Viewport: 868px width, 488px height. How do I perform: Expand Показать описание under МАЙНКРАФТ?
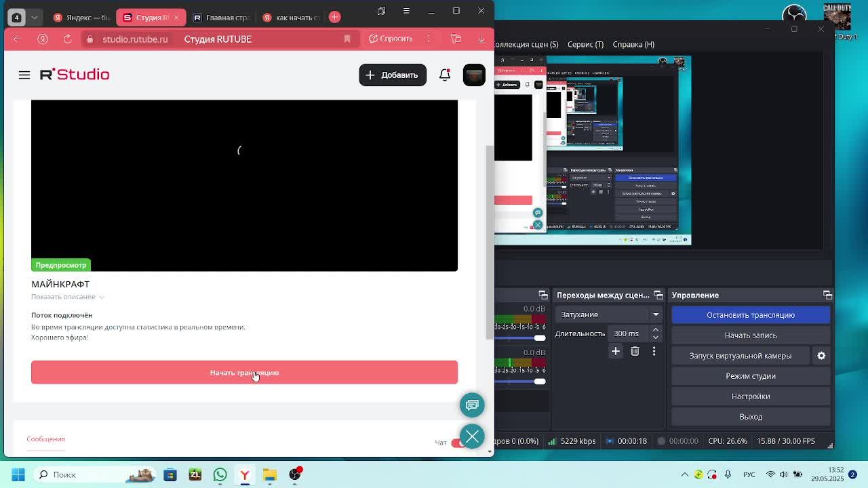pos(68,297)
